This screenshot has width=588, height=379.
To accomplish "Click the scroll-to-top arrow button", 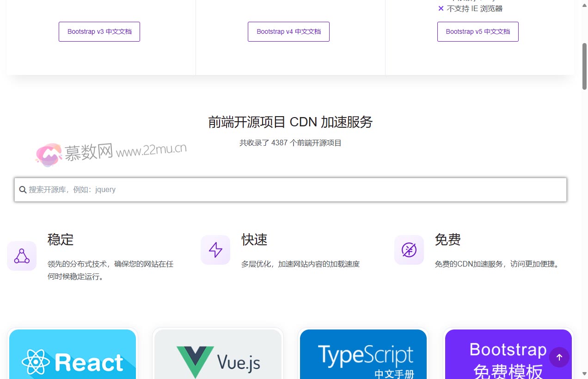I will (x=559, y=357).
